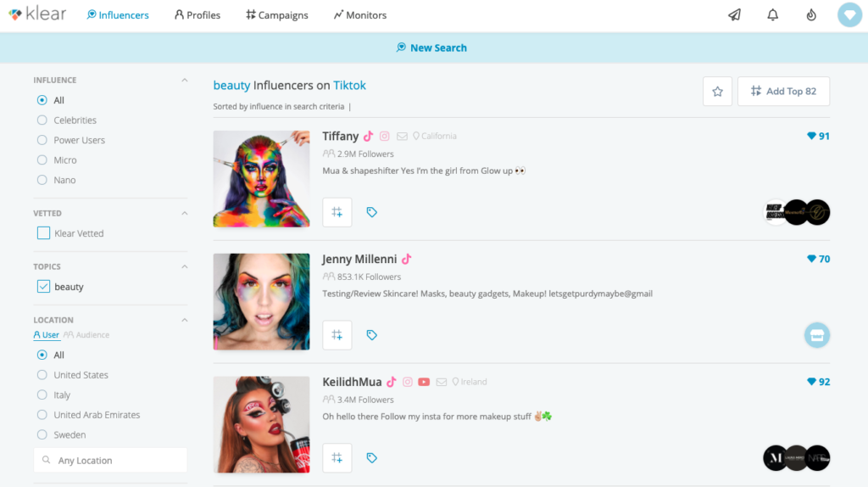The height and width of the screenshot is (487, 868).
Task: Click the star favorite search button
Action: click(717, 92)
